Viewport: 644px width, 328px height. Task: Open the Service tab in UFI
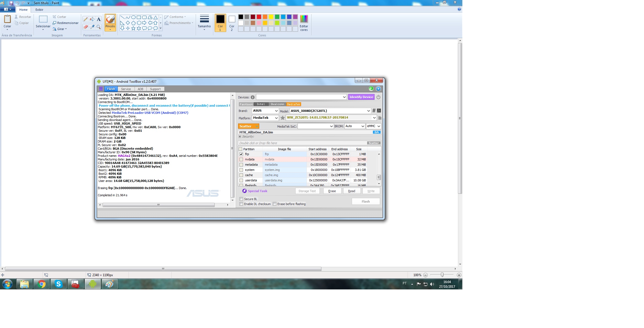[126, 89]
